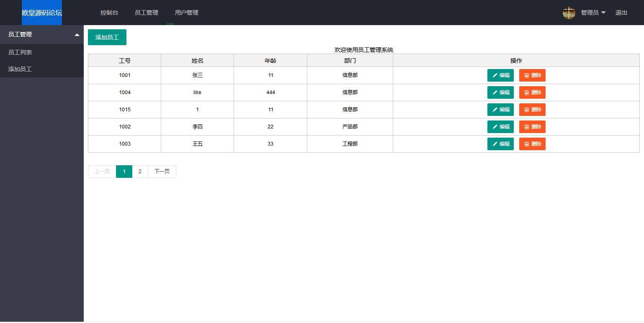Image resolution: width=644 pixels, height=323 pixels.
Task: Click the delete trash icon for employee 1001
Action: [x=527, y=75]
